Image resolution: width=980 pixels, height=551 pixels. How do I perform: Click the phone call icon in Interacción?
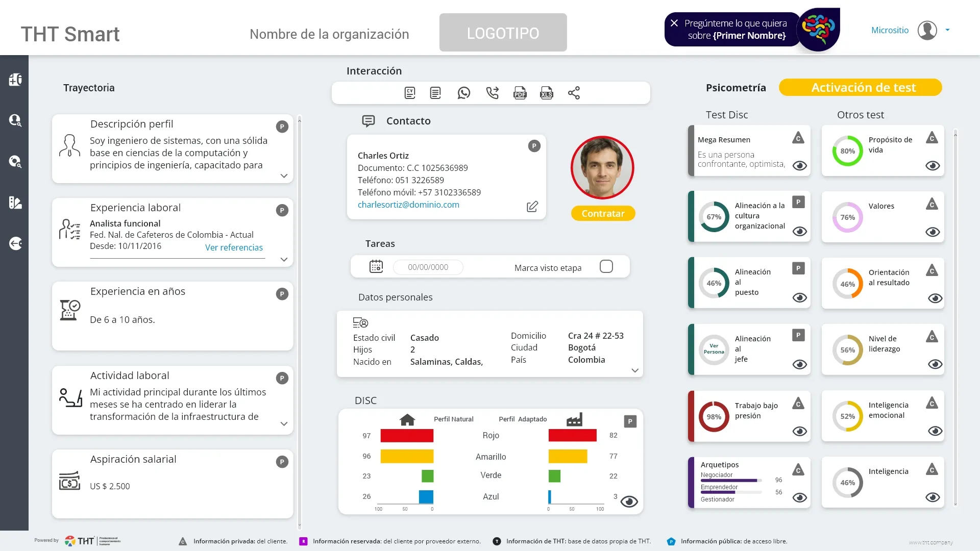pyautogui.click(x=492, y=93)
